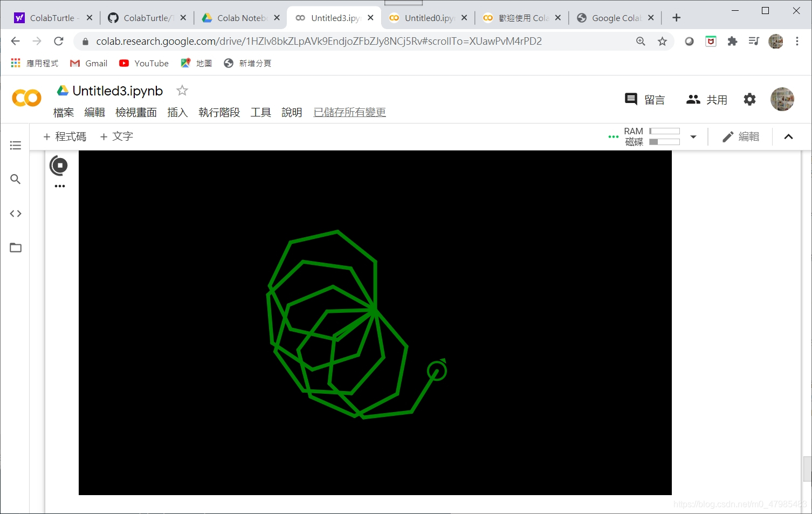This screenshot has height=514, width=812.
Task: Open the code snippets panel
Action: [x=15, y=213]
